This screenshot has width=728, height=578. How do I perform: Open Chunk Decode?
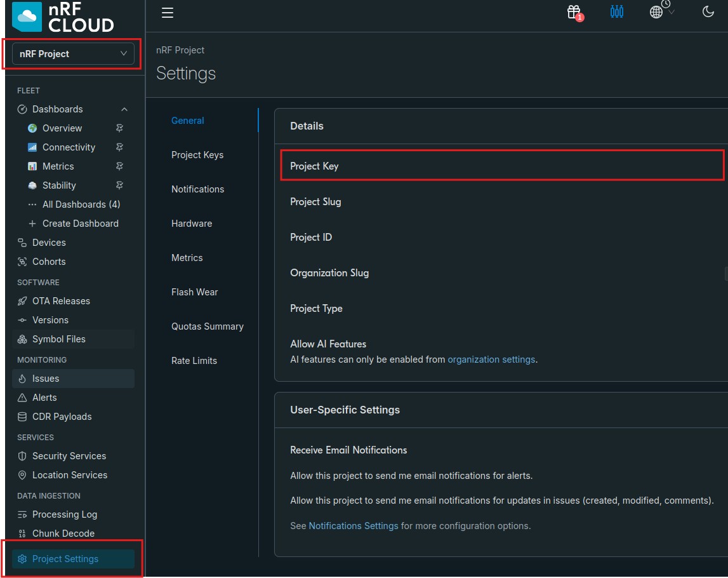63,534
